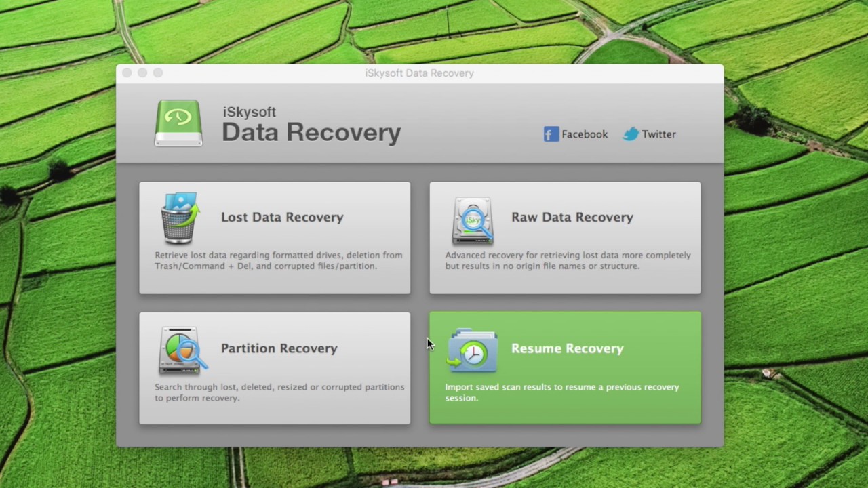This screenshot has width=868, height=488.
Task: Click the trash can Lost Data Recovery icon
Action: [x=181, y=218]
